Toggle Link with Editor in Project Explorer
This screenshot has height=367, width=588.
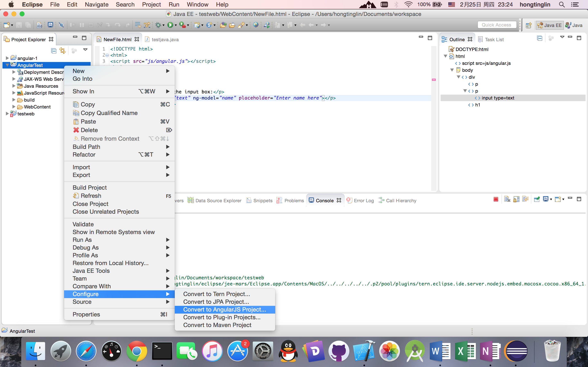coord(63,51)
